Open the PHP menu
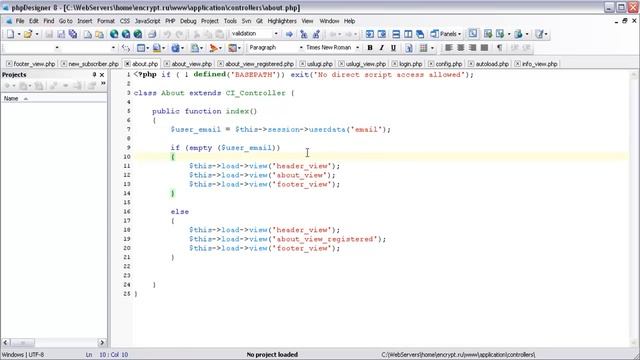 tap(170, 21)
